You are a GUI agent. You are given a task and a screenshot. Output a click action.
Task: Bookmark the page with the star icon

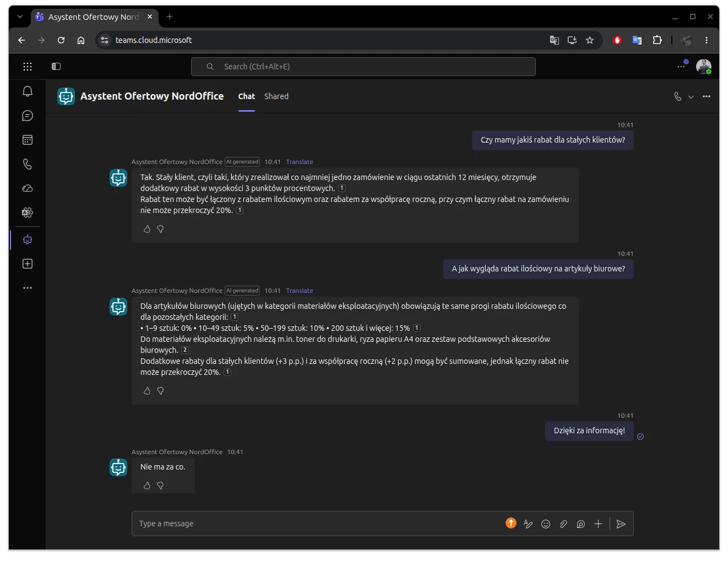pyautogui.click(x=590, y=40)
